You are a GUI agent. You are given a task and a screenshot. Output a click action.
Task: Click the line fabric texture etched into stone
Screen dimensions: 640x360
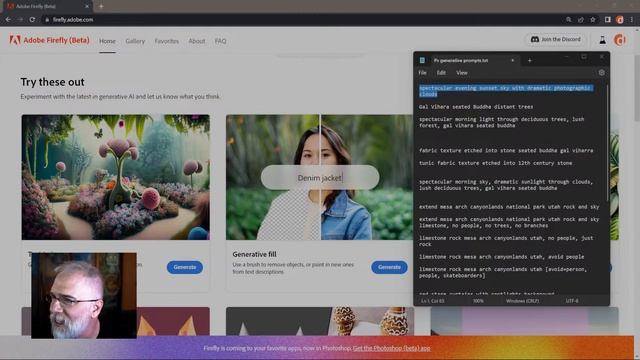(x=506, y=151)
